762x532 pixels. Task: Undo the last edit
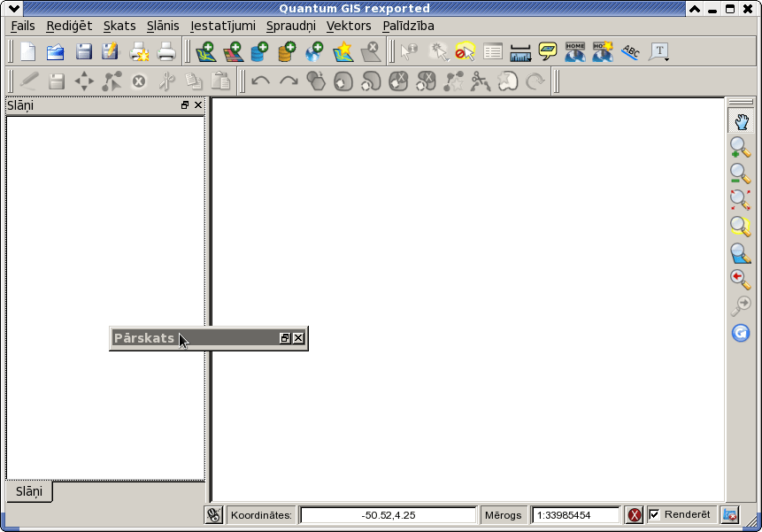click(x=260, y=81)
